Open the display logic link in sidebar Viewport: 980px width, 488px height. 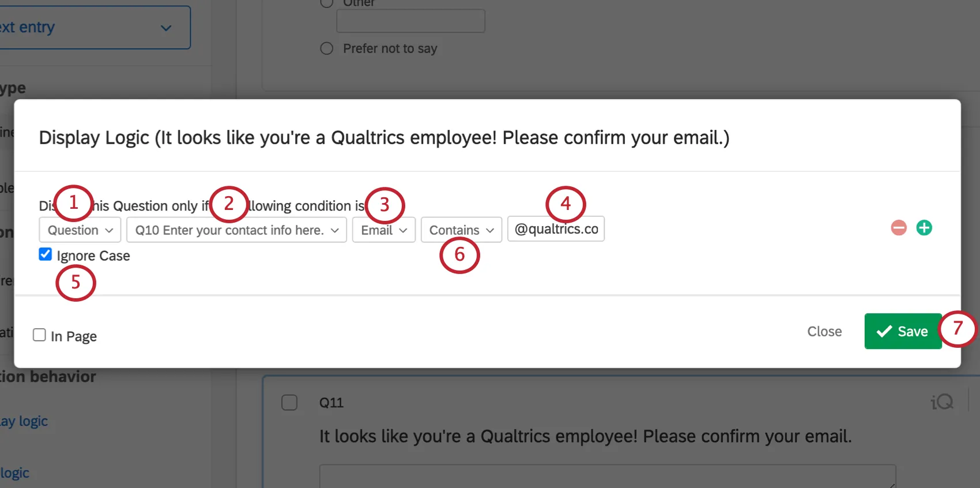click(25, 421)
